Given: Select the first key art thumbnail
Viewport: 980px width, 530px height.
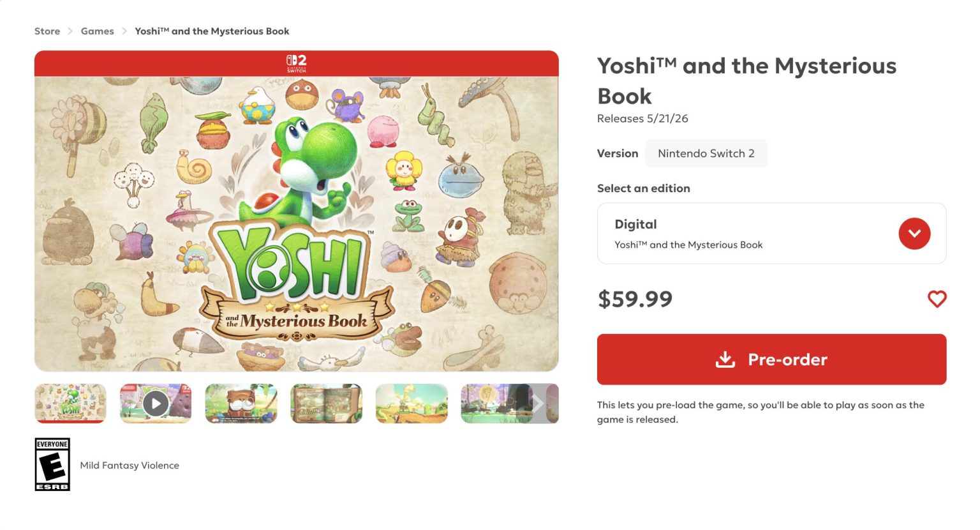Looking at the screenshot, I should click(70, 404).
